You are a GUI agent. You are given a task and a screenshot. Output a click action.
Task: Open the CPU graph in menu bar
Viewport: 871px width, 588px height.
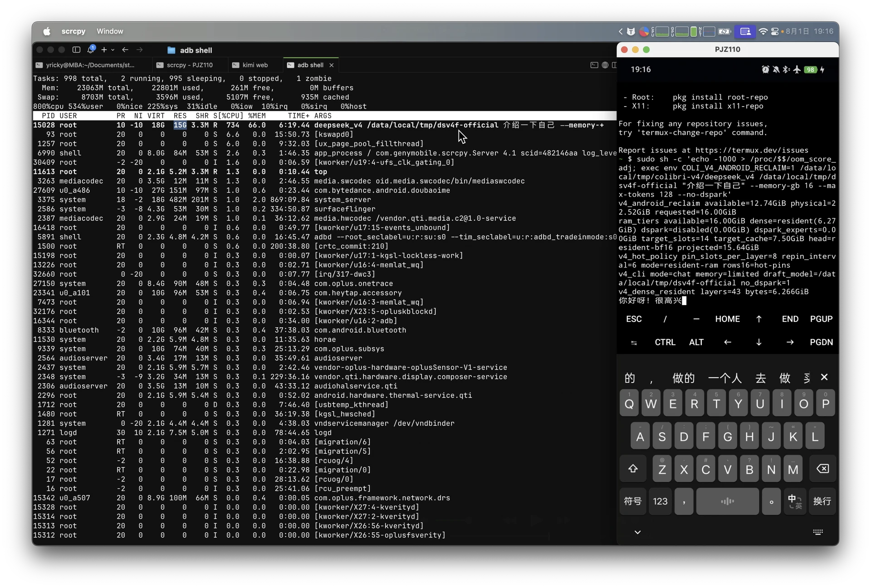(x=661, y=31)
